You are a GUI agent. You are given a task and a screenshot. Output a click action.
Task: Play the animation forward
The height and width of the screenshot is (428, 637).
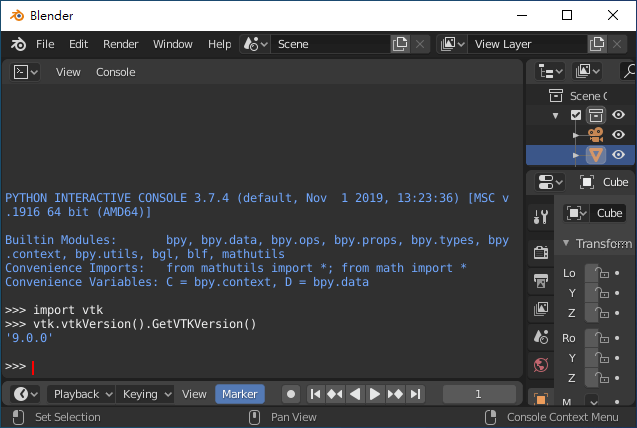point(375,394)
